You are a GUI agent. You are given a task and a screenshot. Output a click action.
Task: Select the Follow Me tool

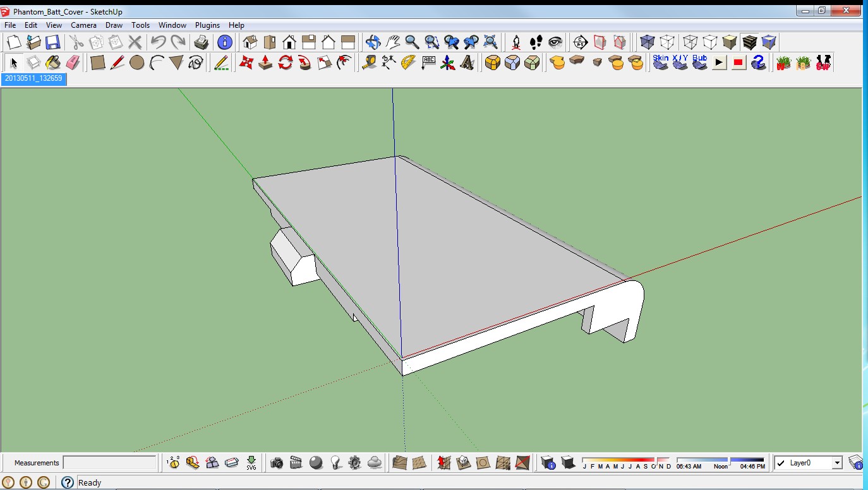pyautogui.click(x=305, y=63)
